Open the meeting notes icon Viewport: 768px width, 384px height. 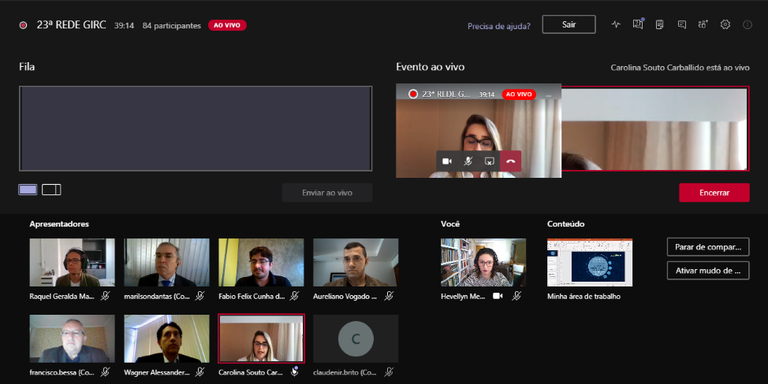point(660,24)
